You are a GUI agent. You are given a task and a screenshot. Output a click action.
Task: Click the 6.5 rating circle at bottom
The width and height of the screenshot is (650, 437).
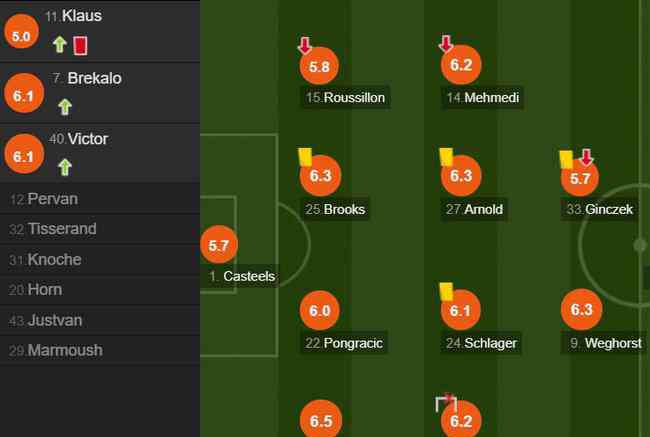click(320, 419)
